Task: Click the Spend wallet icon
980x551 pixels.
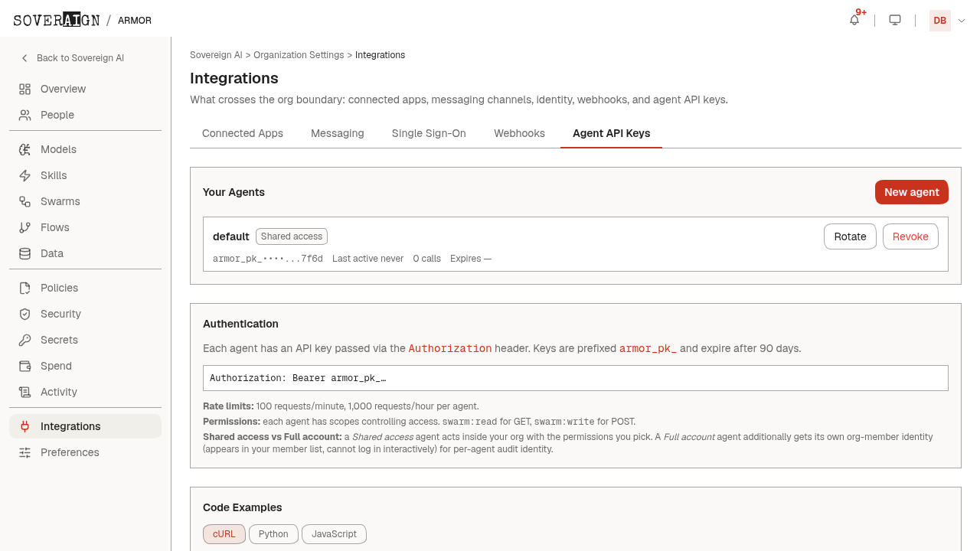Action: pos(25,366)
